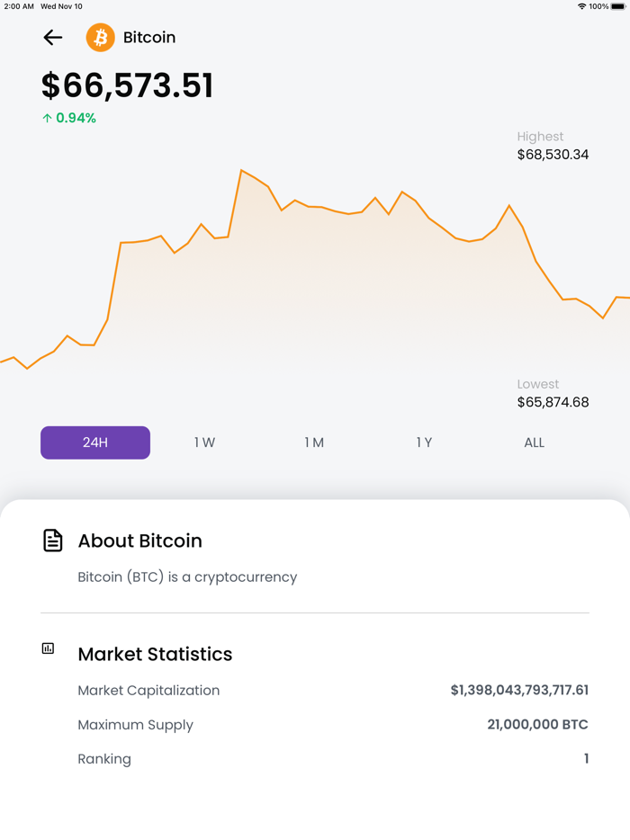The height and width of the screenshot is (840, 630).
Task: Enable the ALL time range
Action: pyautogui.click(x=534, y=442)
